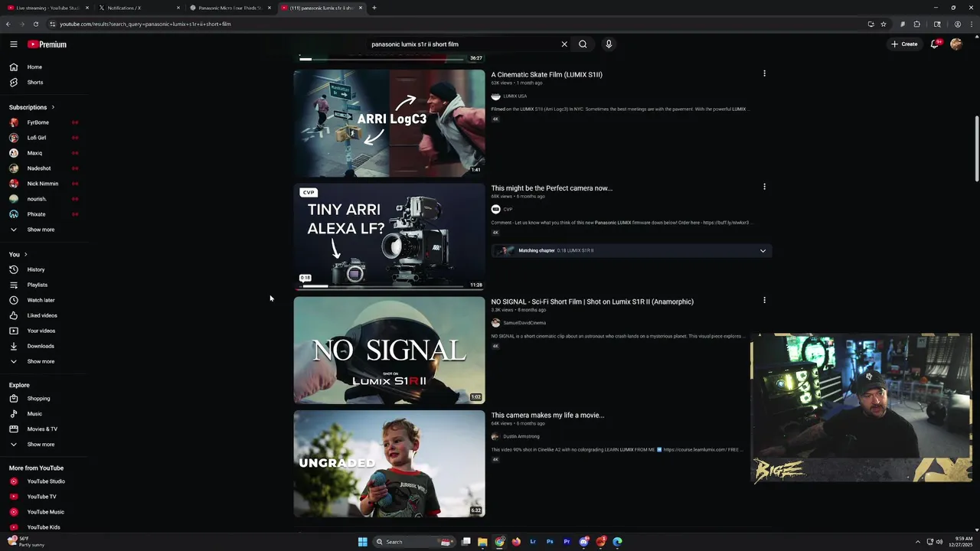
Task: Open more options for NO SIGNAL video
Action: pos(764,300)
